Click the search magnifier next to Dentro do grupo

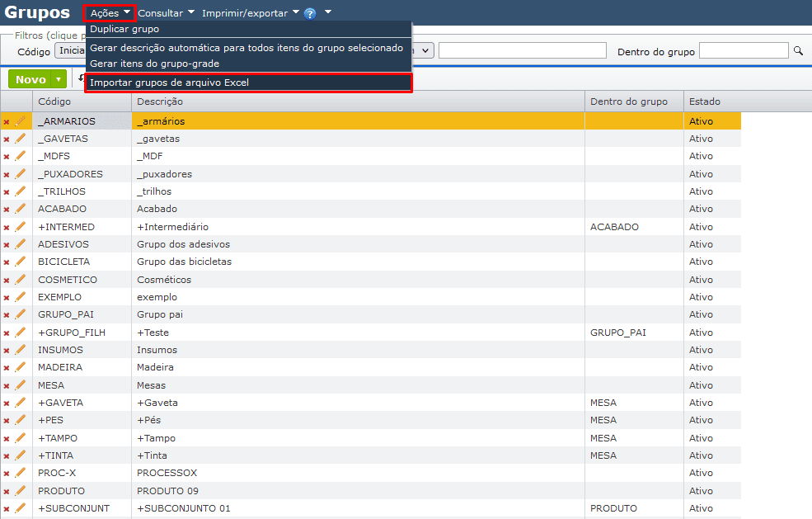point(798,51)
